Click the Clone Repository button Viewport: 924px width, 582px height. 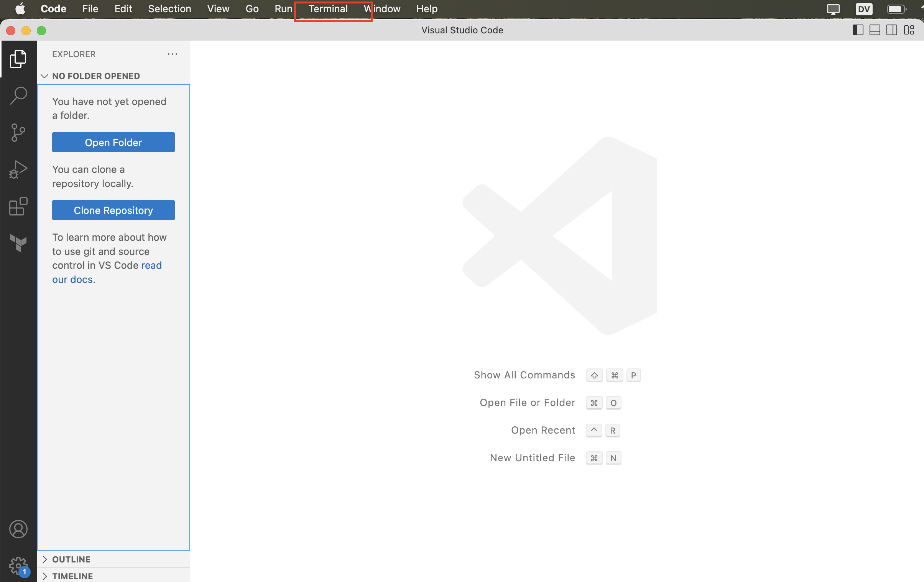(x=113, y=210)
